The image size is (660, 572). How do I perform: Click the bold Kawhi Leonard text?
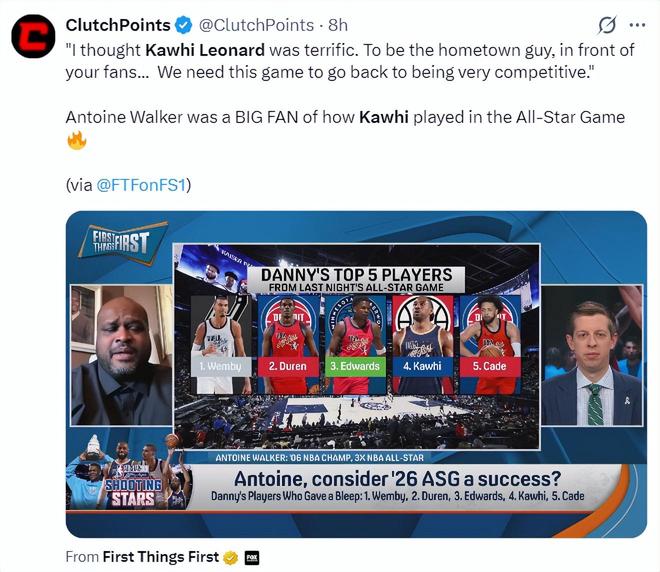pos(205,50)
